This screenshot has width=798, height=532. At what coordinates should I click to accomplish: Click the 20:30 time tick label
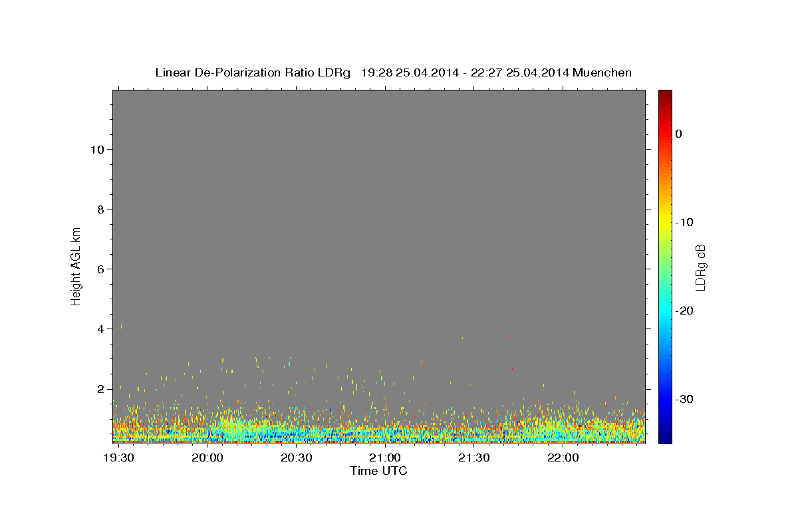pos(297,458)
